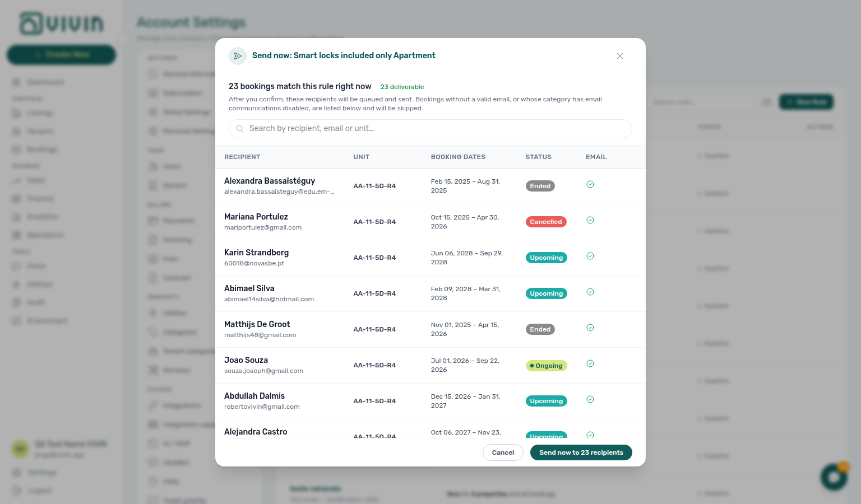
Task: Click email 60018@novasbe.pt
Action: pos(254,263)
